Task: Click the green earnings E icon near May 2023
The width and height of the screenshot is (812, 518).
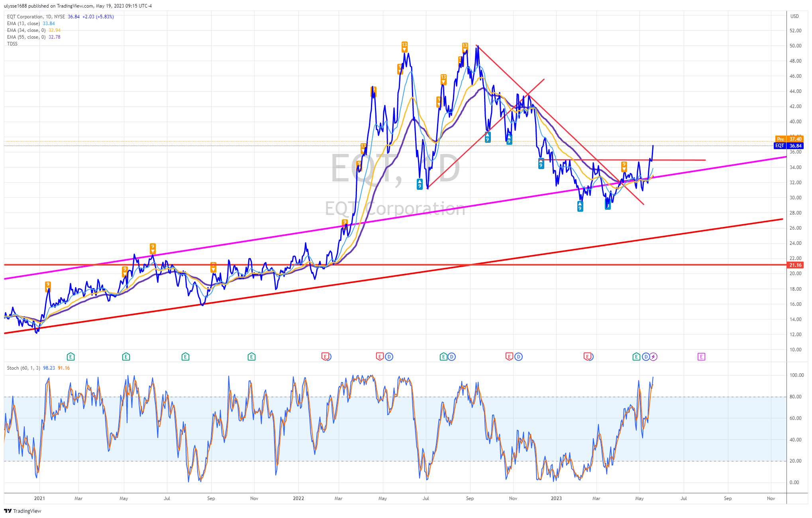Action: [x=636, y=357]
